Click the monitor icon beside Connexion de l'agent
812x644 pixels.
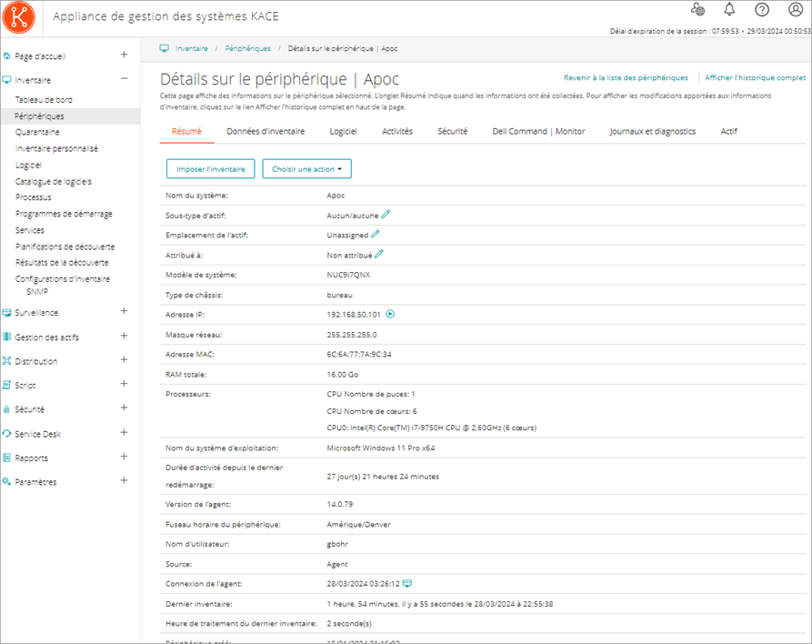[x=407, y=582]
